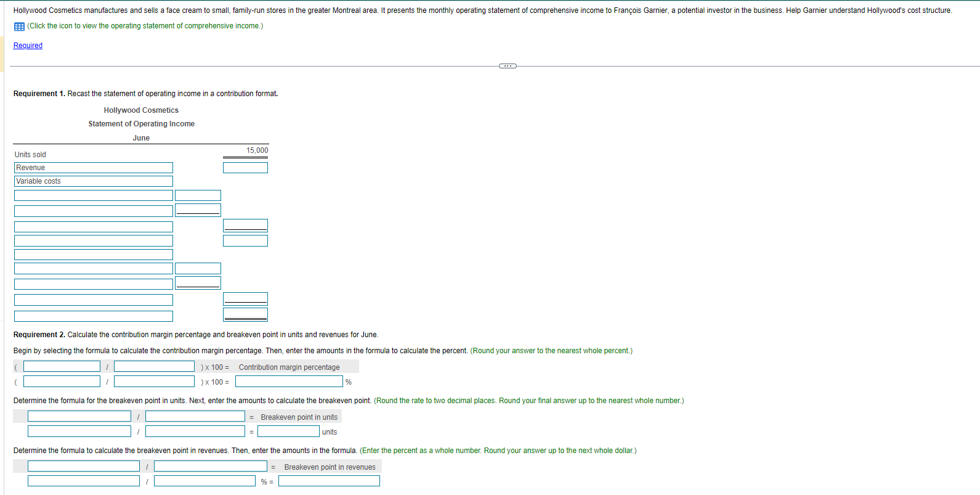The width and height of the screenshot is (980, 495).
Task: Click the 'Click the icon to view' statement text
Action: click(x=145, y=26)
